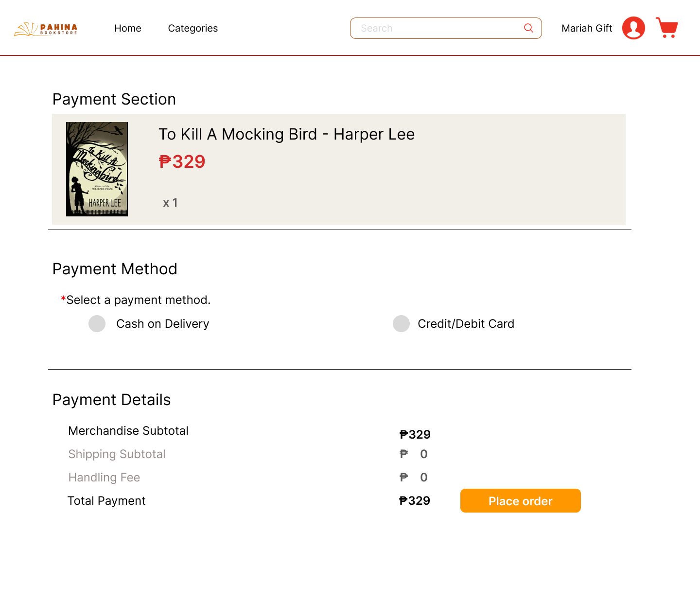Click the Payment Method heading
This screenshot has width=700, height=603.
click(x=115, y=269)
